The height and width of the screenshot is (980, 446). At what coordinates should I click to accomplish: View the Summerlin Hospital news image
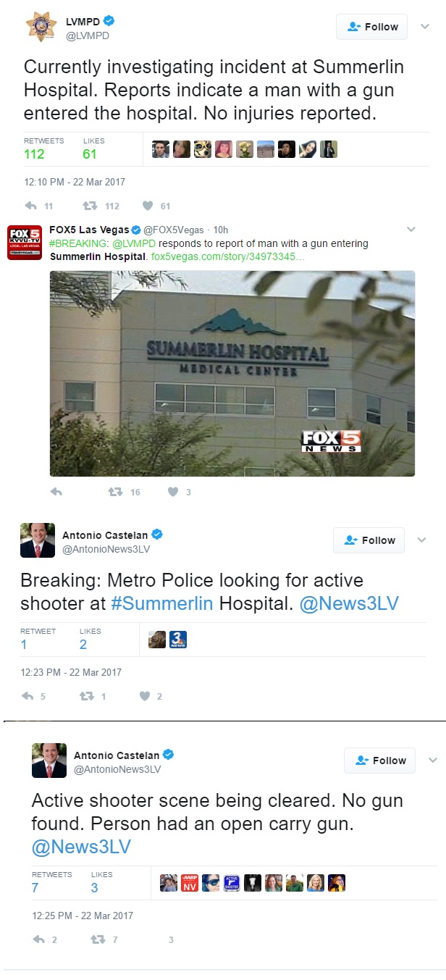(232, 374)
